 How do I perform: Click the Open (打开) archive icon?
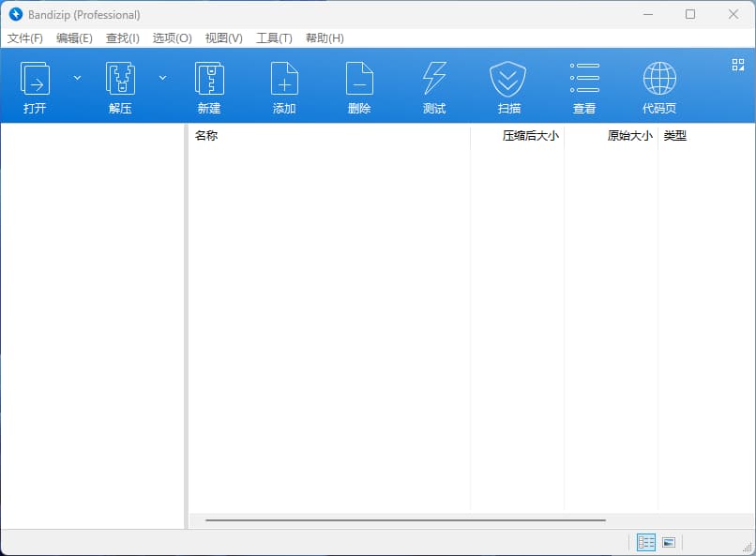pyautogui.click(x=35, y=80)
